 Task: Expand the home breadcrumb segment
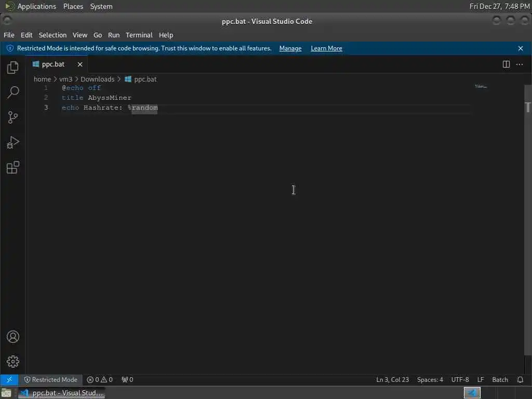[42, 79]
